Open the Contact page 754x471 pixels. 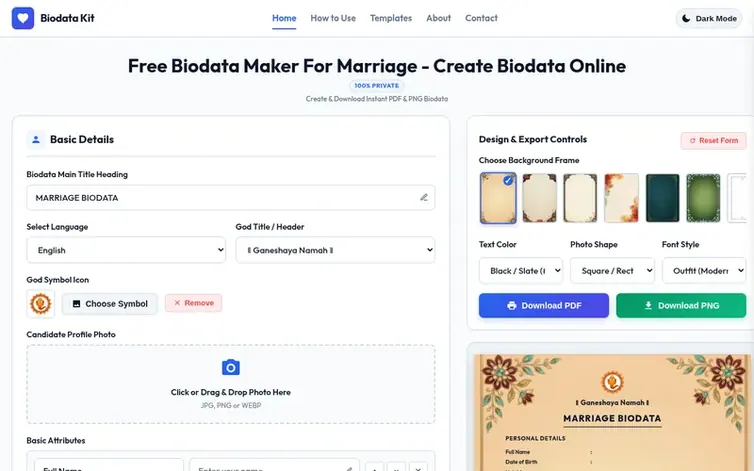[481, 18]
